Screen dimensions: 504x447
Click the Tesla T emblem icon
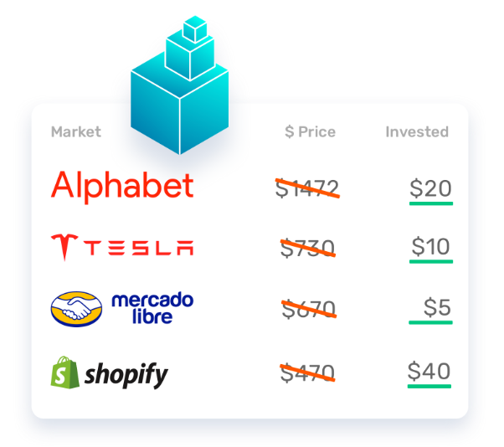click(61, 247)
